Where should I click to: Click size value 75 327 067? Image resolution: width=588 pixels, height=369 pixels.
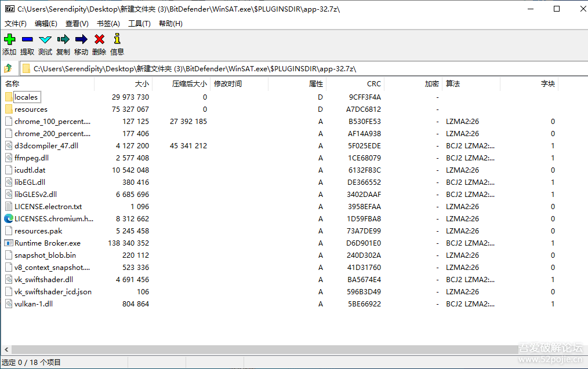[130, 109]
